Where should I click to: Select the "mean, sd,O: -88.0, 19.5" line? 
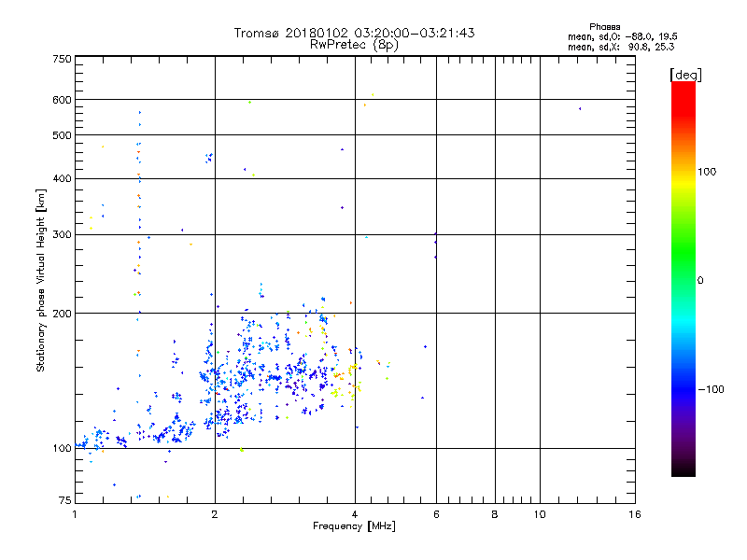(x=622, y=36)
